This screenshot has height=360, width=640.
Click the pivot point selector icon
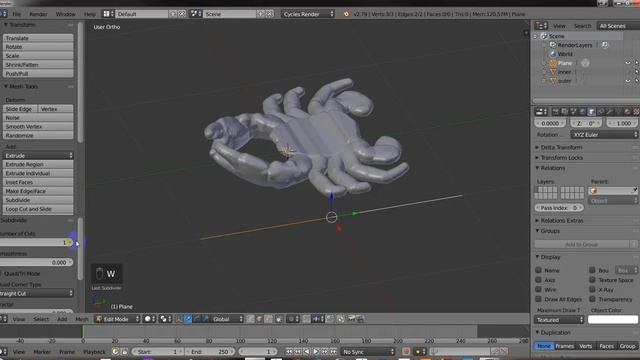point(166,319)
